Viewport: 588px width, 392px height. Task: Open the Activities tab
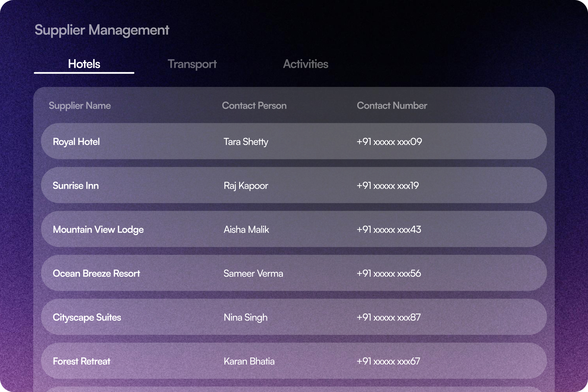coord(306,64)
